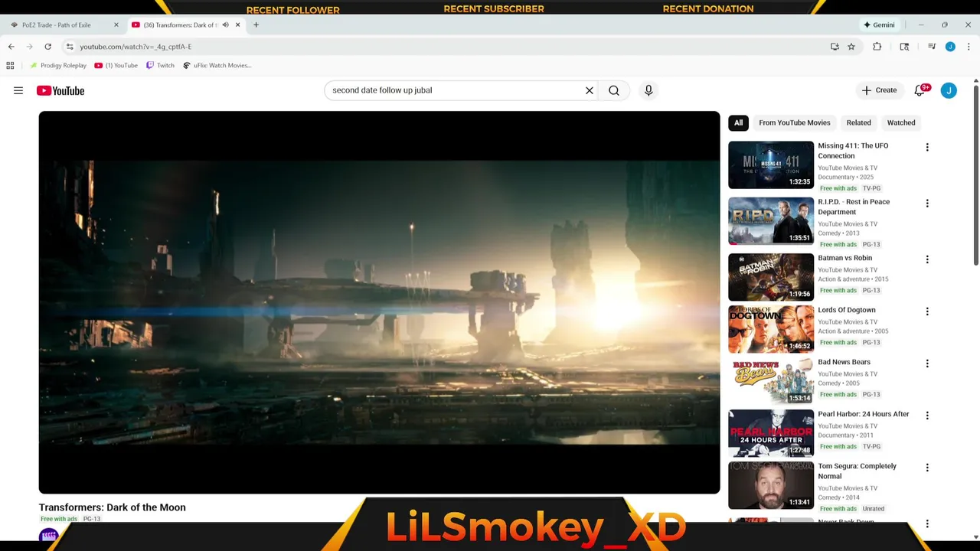Open media controls icon in Chrome toolbar
Viewport: 980px width, 551px height.
pos(932,47)
